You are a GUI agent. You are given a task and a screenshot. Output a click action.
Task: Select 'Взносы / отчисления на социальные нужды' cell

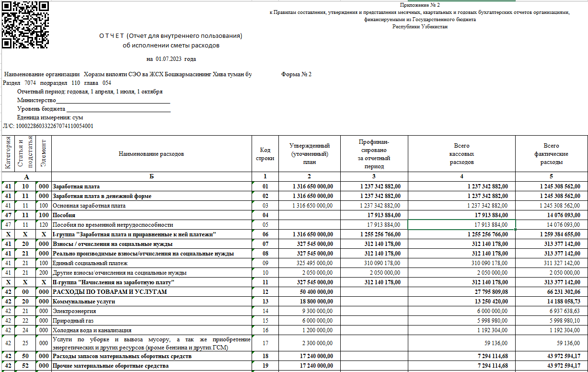tap(151, 244)
